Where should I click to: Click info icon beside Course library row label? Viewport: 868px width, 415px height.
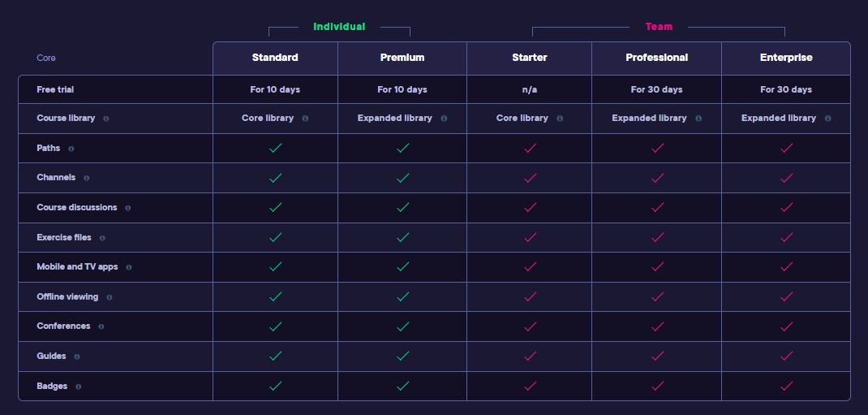(105, 118)
